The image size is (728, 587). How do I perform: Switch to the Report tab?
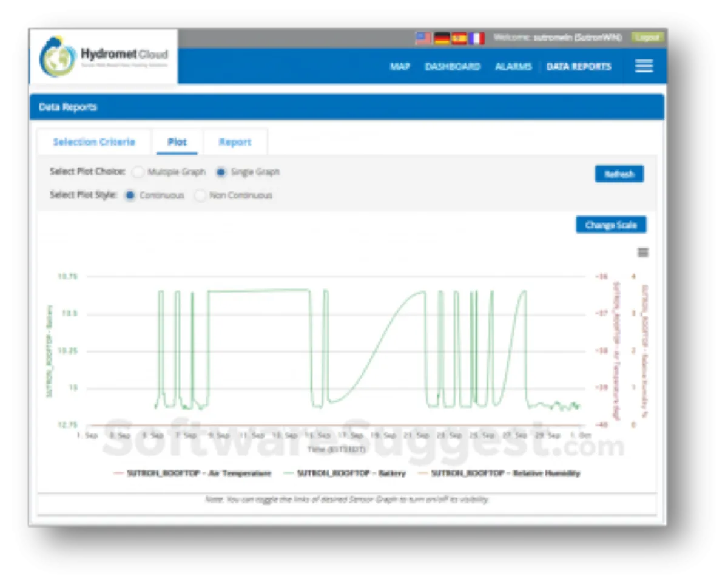[x=235, y=142]
